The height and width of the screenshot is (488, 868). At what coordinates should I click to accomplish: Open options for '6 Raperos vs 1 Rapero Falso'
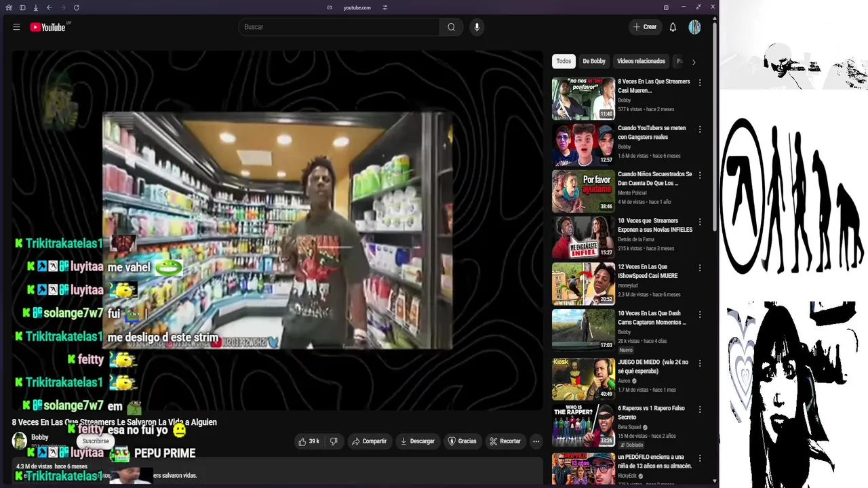click(700, 409)
